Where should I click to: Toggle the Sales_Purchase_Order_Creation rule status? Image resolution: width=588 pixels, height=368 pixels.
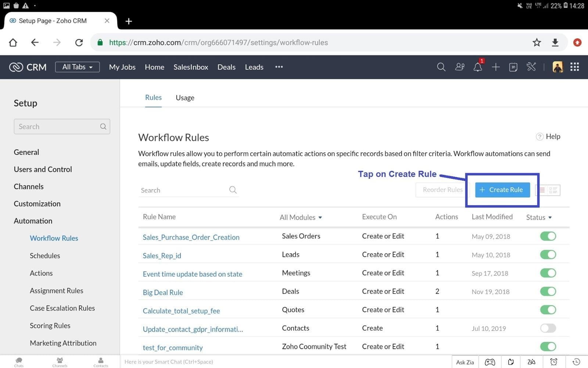pyautogui.click(x=548, y=236)
